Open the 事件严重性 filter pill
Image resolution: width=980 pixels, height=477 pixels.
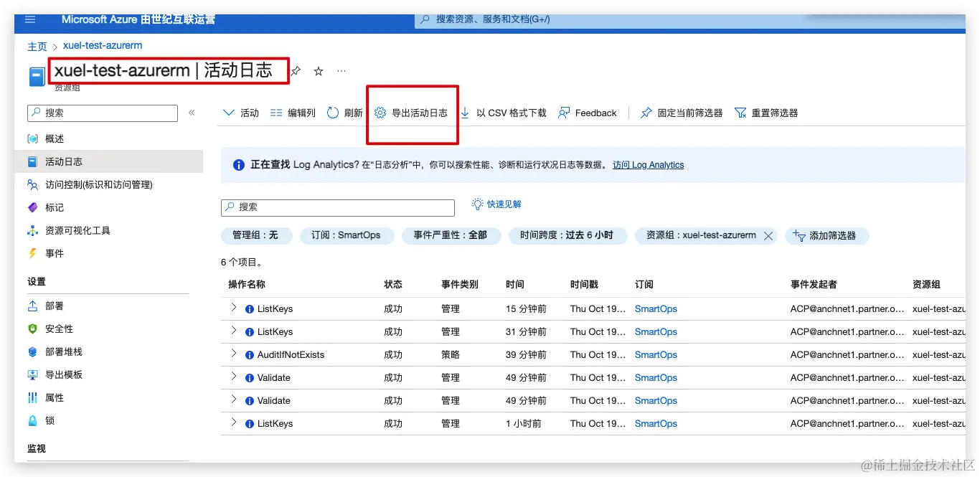[x=451, y=235]
